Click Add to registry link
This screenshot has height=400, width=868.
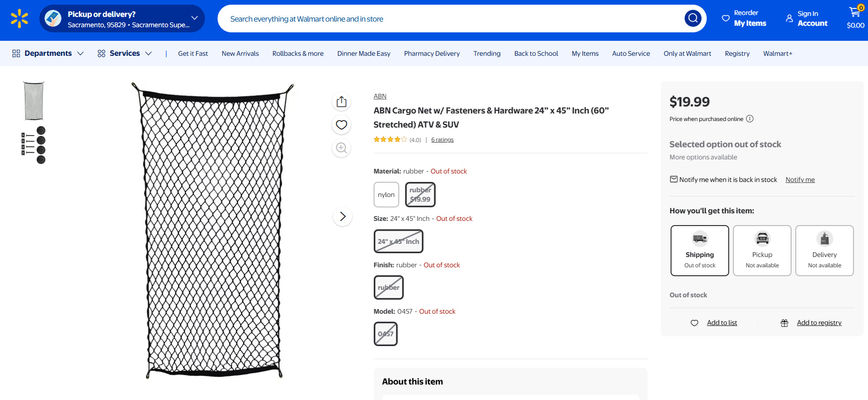819,323
